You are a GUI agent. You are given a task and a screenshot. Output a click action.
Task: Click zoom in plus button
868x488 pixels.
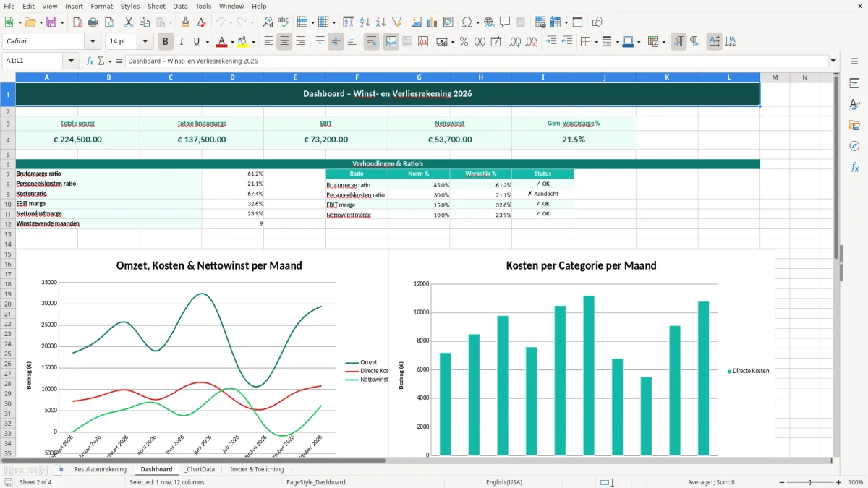pyautogui.click(x=838, y=482)
